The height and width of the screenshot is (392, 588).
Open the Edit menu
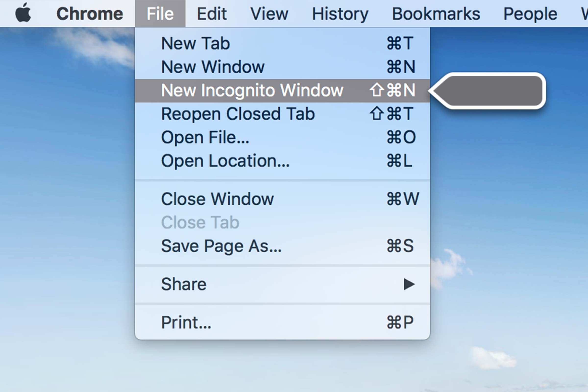pos(212,13)
